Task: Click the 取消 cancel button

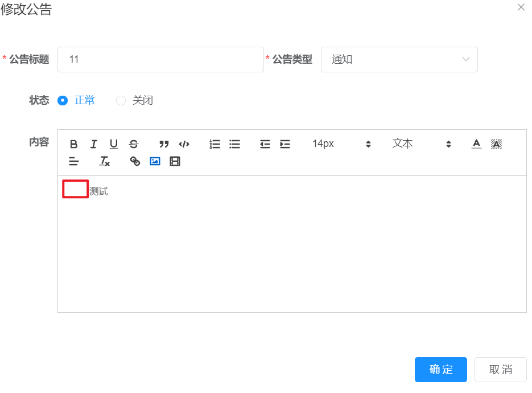Action: (x=501, y=370)
